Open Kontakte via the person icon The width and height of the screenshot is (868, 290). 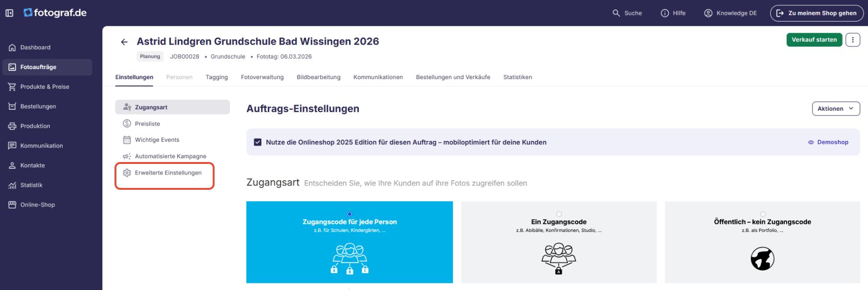(x=12, y=165)
